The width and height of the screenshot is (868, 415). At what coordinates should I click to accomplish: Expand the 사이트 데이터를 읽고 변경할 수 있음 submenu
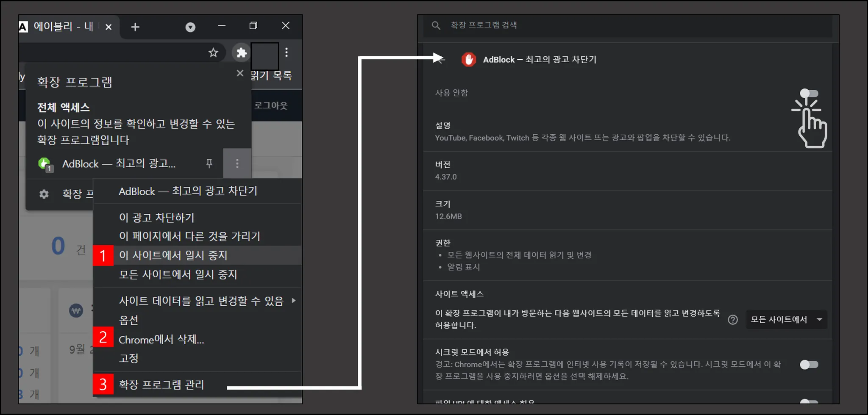click(x=198, y=301)
